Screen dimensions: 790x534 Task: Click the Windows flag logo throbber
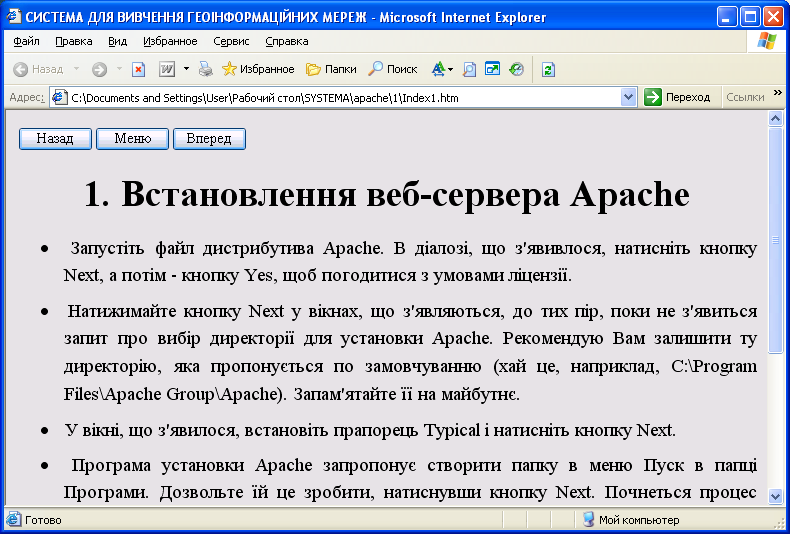click(767, 41)
